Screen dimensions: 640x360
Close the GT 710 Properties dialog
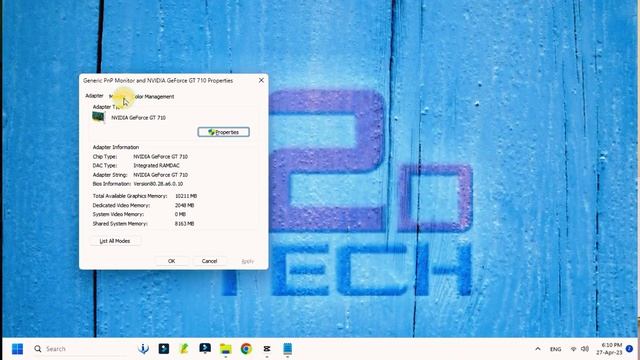click(x=261, y=80)
